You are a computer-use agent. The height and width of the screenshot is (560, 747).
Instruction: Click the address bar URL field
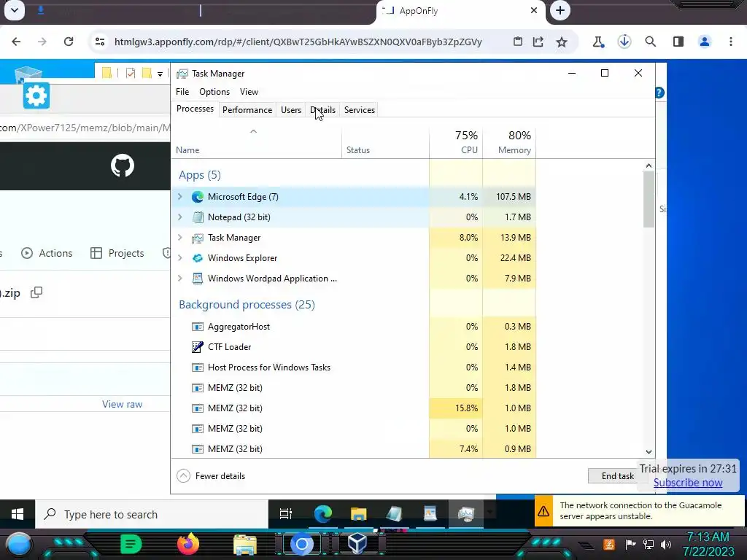tap(298, 42)
